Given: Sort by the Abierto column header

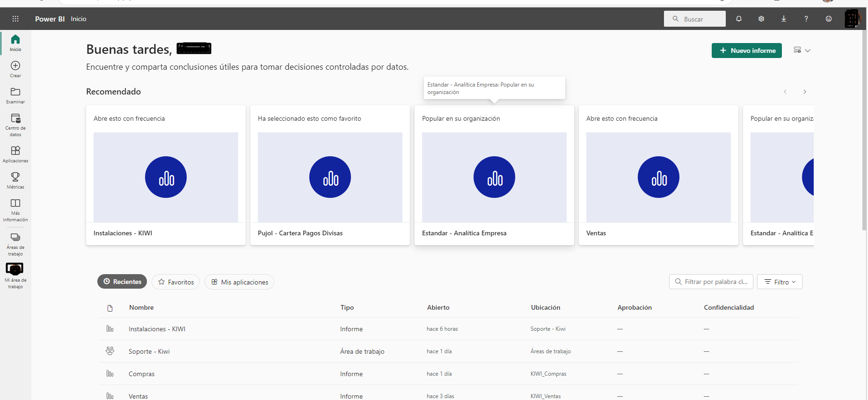Looking at the screenshot, I should (x=438, y=307).
